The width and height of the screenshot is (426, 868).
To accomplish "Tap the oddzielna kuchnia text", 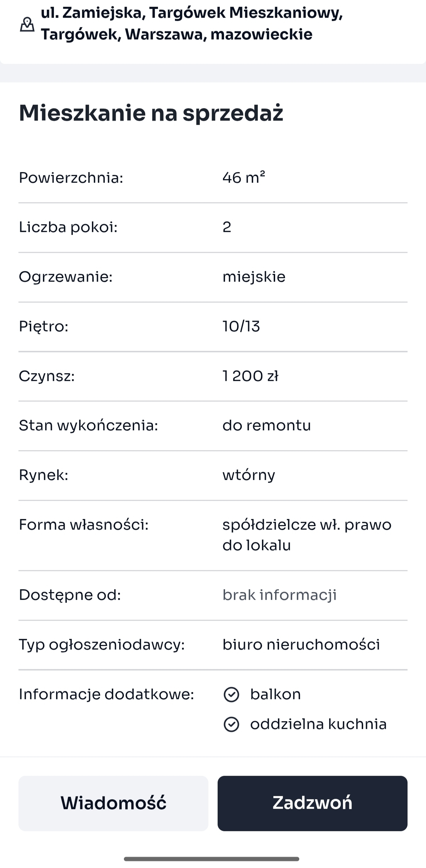I will (x=318, y=724).
